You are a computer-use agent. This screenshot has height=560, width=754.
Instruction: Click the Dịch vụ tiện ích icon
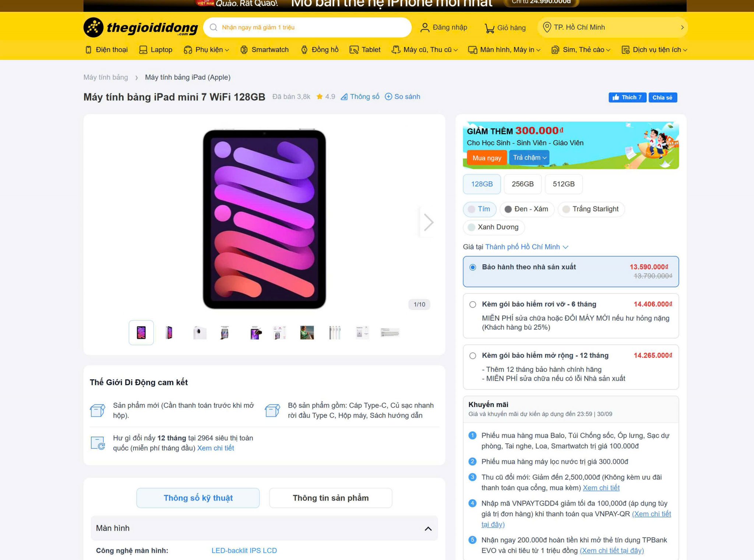[625, 50]
